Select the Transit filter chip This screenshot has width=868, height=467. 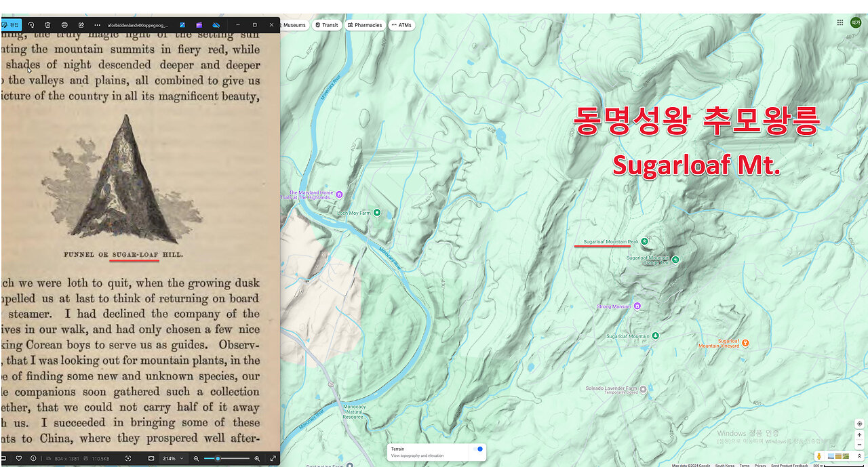(327, 25)
